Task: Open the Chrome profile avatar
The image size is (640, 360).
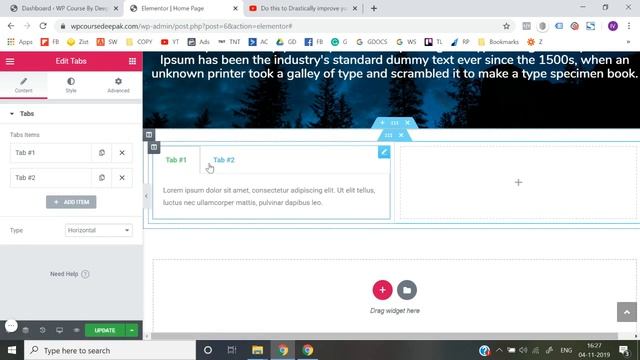Action: 612,26
